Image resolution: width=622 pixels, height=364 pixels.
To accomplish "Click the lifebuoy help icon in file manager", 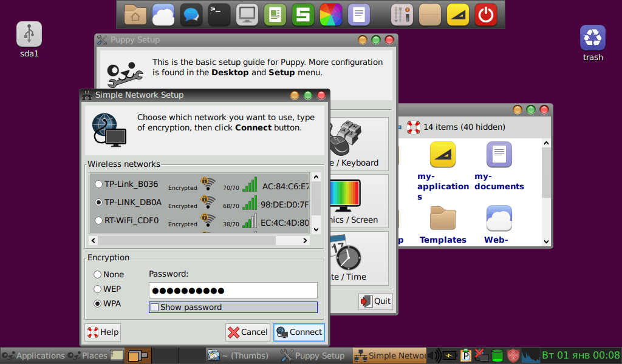I will pos(413,127).
